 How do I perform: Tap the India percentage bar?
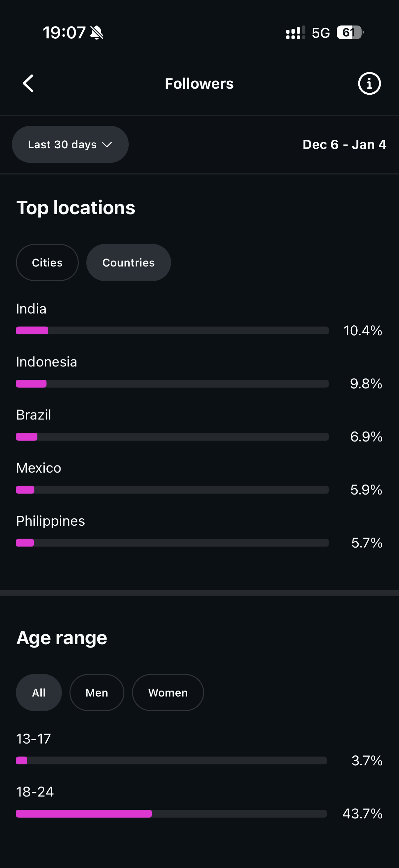pos(172,330)
